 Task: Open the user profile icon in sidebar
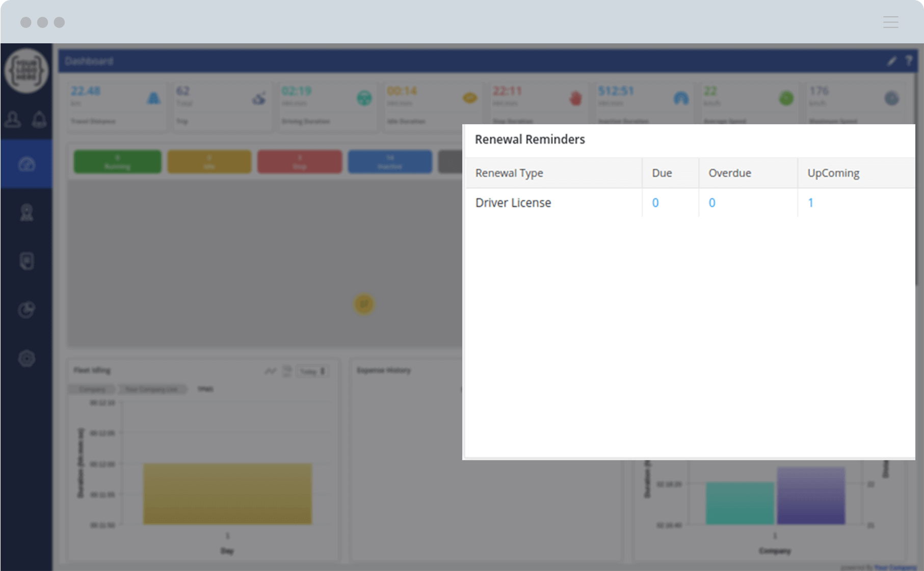(13, 120)
